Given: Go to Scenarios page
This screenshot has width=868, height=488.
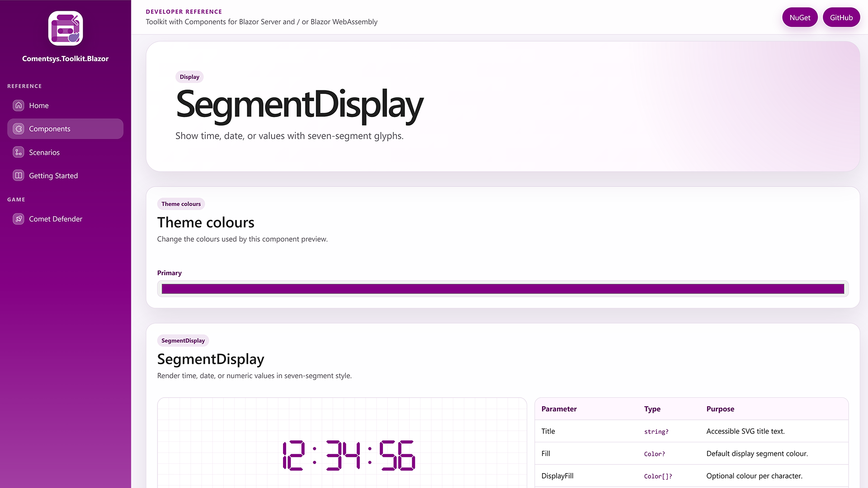Looking at the screenshot, I should 65,152.
